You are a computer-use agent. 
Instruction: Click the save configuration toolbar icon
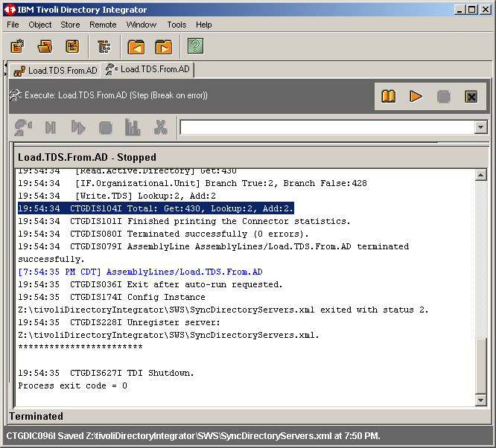click(x=72, y=47)
